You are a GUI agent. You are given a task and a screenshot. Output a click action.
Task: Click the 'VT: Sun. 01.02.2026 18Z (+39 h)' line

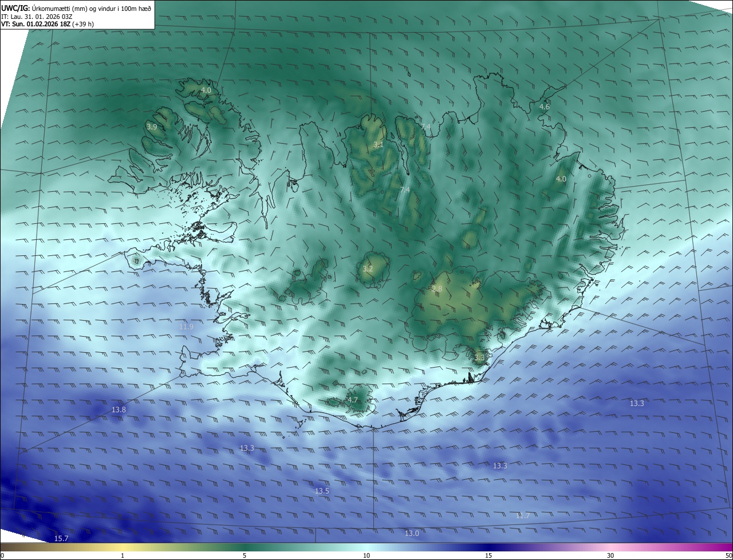point(48,25)
